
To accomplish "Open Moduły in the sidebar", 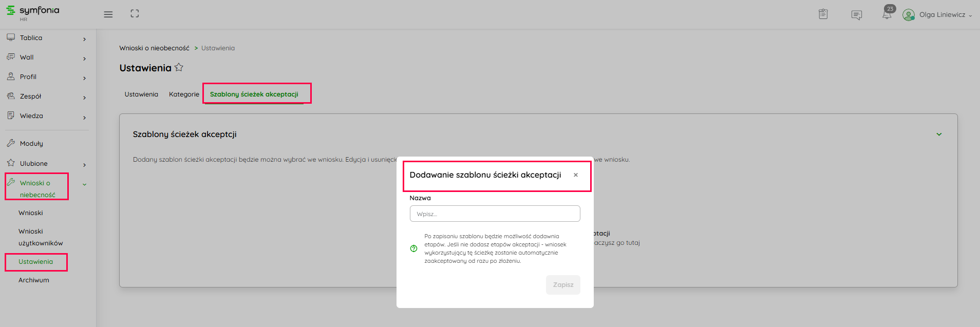I will pos(31,144).
